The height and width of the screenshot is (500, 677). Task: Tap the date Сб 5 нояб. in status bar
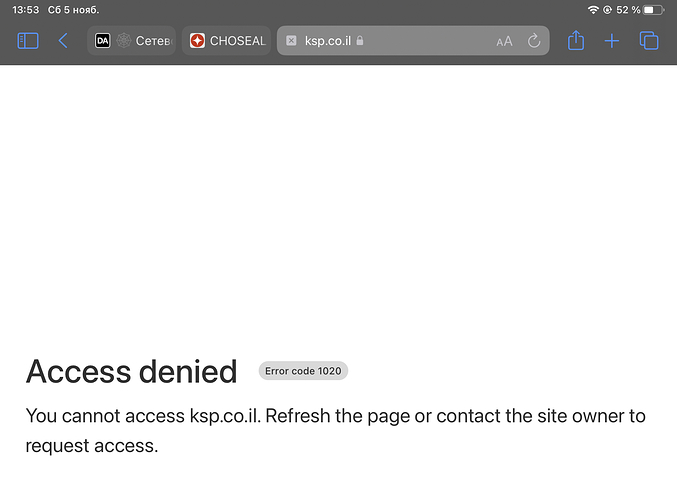tap(75, 10)
